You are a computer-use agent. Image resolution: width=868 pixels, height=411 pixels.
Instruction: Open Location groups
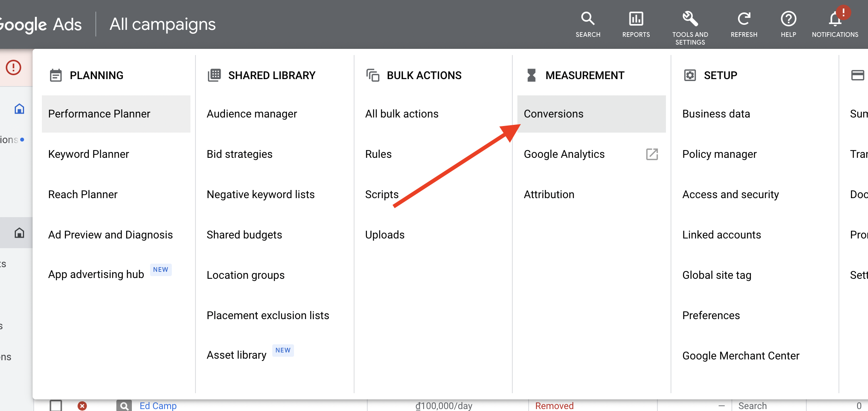pos(246,275)
